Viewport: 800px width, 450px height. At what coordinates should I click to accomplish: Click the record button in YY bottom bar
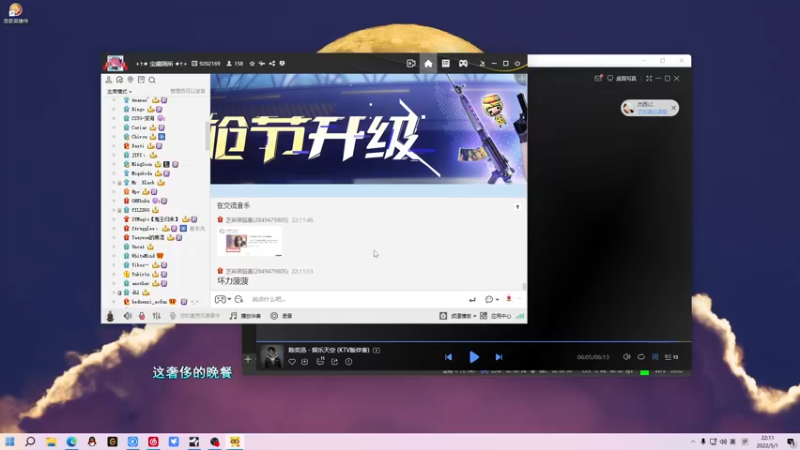281,316
